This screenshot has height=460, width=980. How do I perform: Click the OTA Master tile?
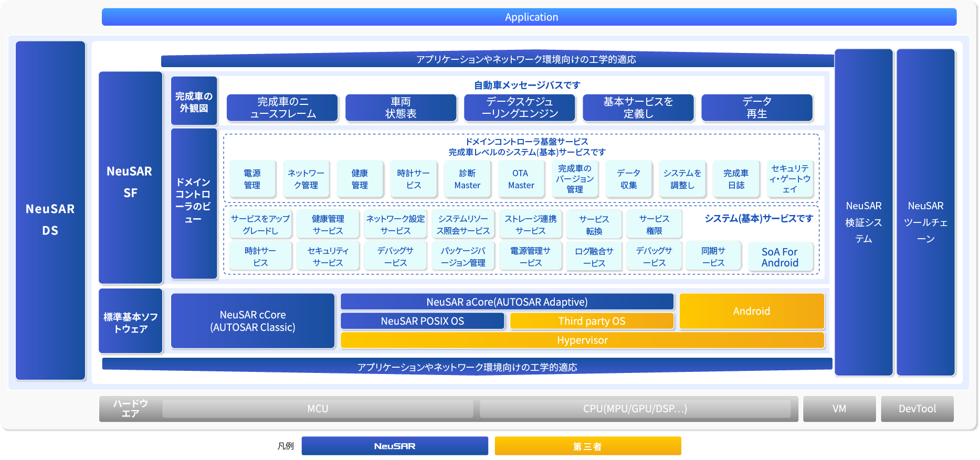pos(521,179)
